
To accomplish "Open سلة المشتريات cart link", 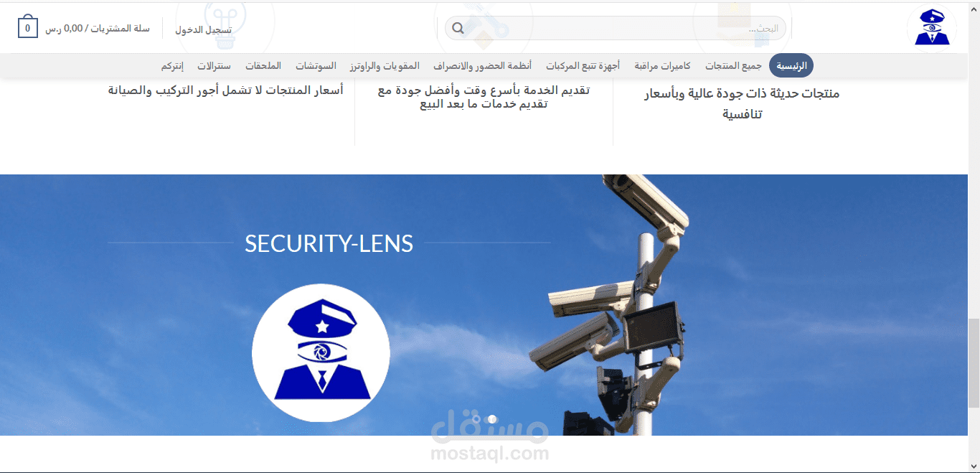I will coord(98,29).
